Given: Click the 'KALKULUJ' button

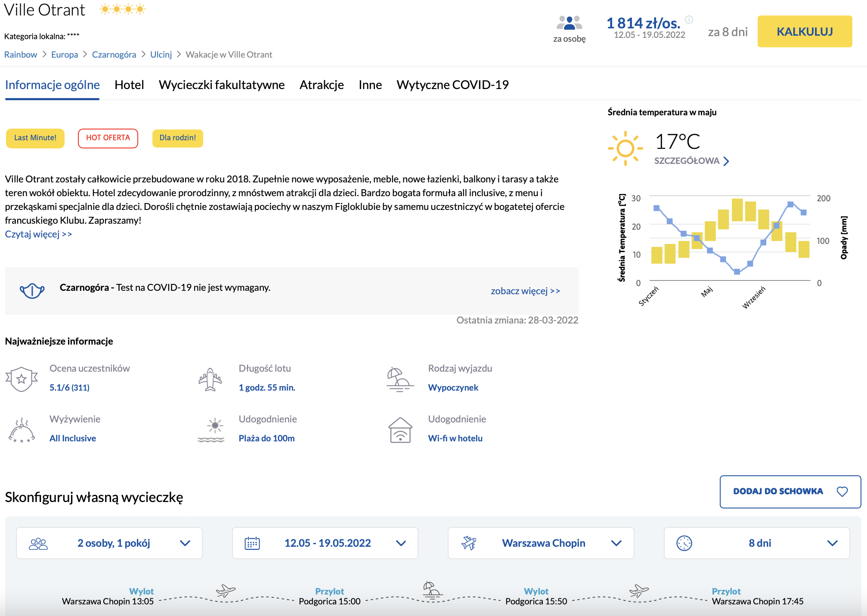Looking at the screenshot, I should (805, 31).
